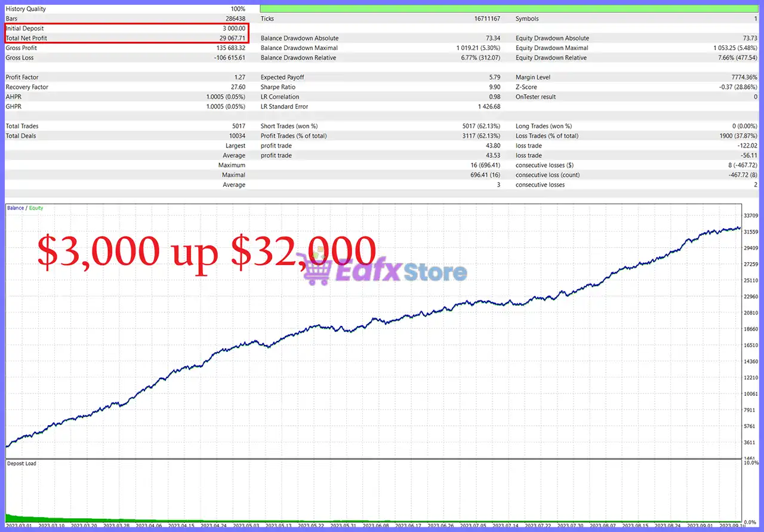This screenshot has width=764, height=532.
Task: Click the "Deposit Load" panel label
Action: [x=21, y=463]
